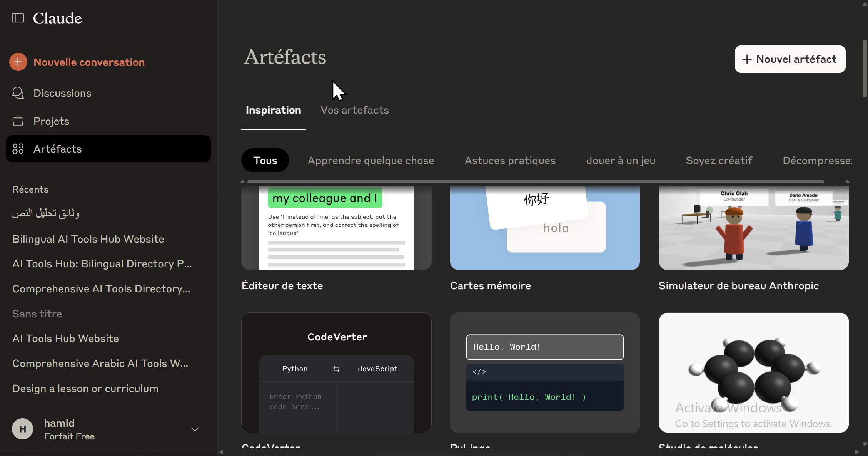This screenshot has width=868, height=456.
Task: Click the horizontal category filter scrollbar
Action: (535, 181)
